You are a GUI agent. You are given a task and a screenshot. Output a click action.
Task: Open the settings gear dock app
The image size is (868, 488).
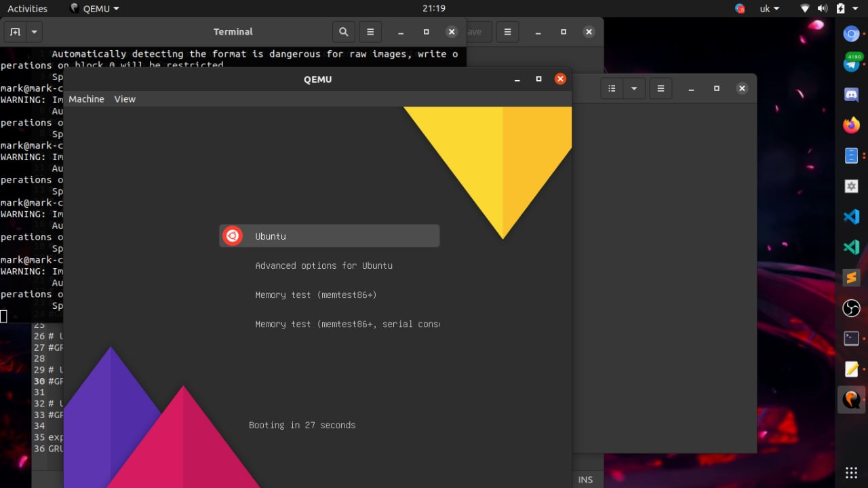coord(851,186)
